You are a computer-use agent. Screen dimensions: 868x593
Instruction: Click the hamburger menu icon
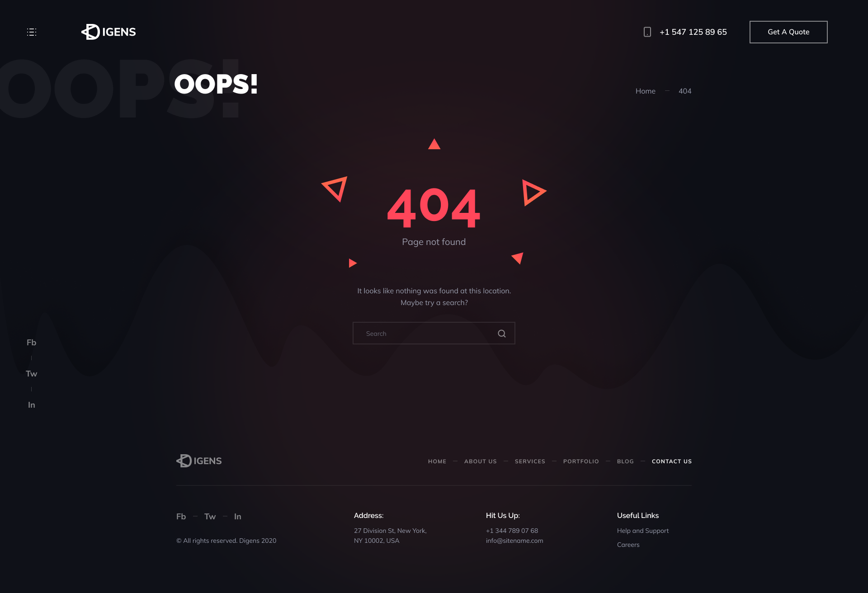tap(32, 32)
